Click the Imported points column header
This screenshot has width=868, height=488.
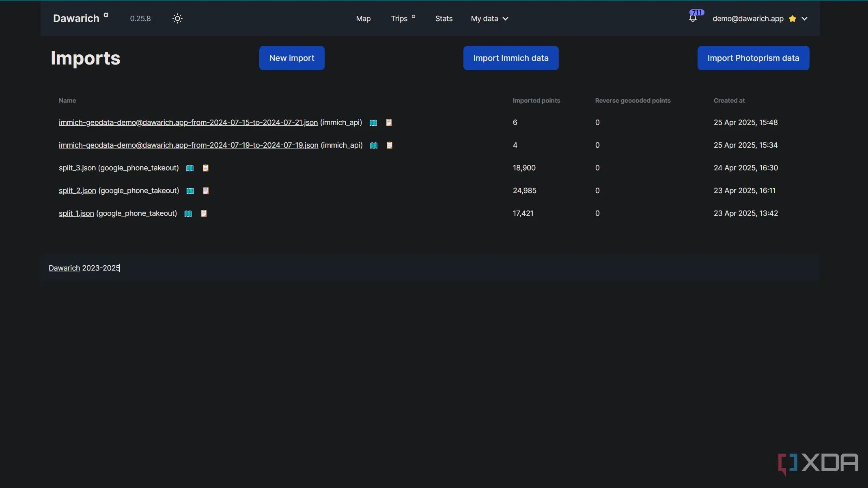click(x=536, y=101)
